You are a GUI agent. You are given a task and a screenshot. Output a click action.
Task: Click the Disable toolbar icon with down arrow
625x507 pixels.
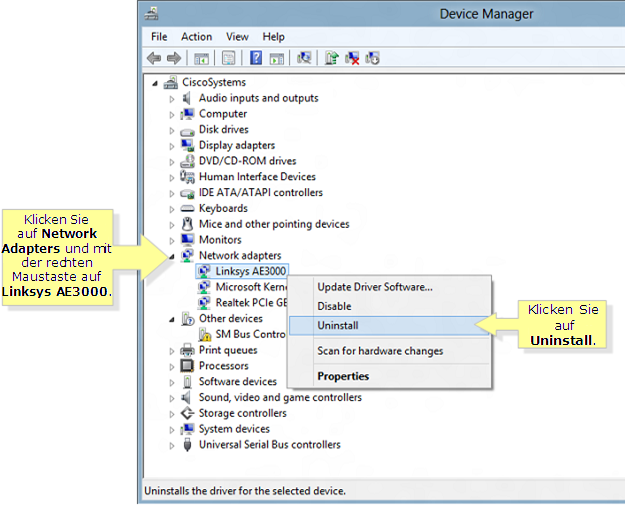pos(372,58)
